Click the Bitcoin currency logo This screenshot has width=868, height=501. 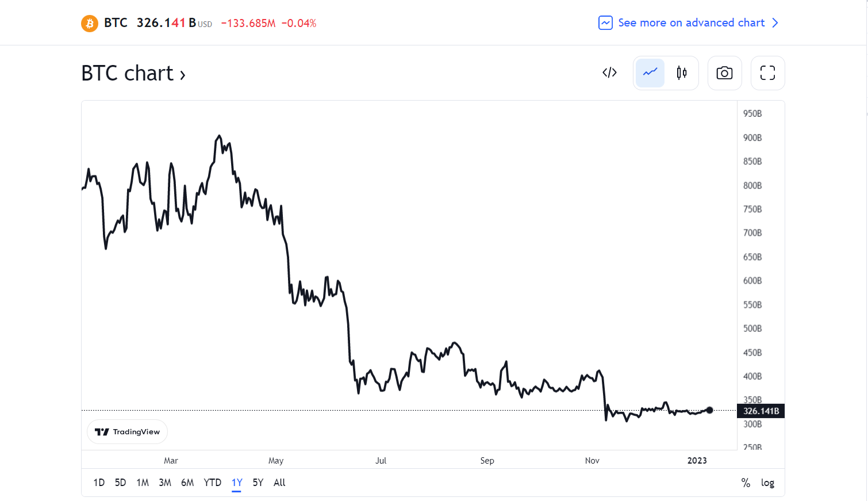coord(90,22)
